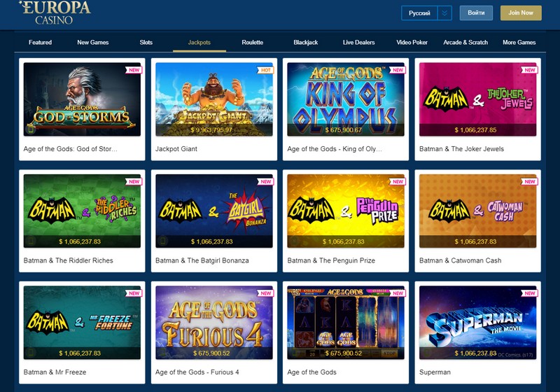Click NEW badge on King of Olympus

397,70
